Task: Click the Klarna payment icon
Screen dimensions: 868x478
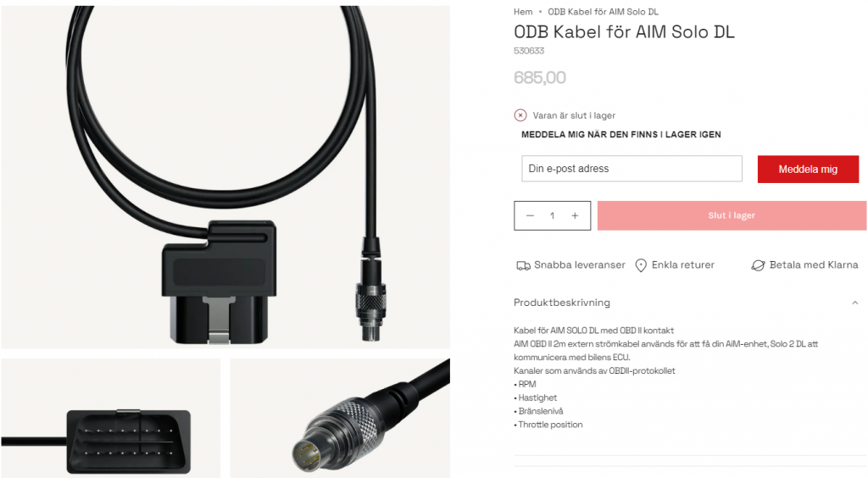Action: pyautogui.click(x=758, y=265)
